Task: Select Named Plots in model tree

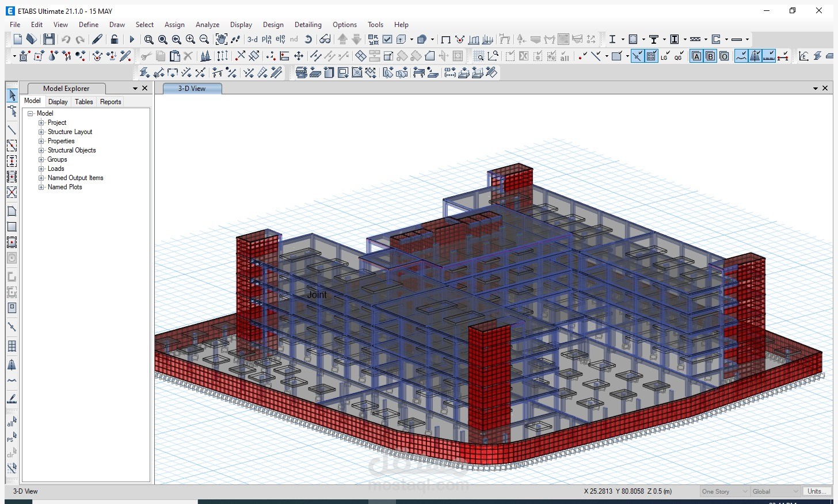Action: click(x=64, y=187)
